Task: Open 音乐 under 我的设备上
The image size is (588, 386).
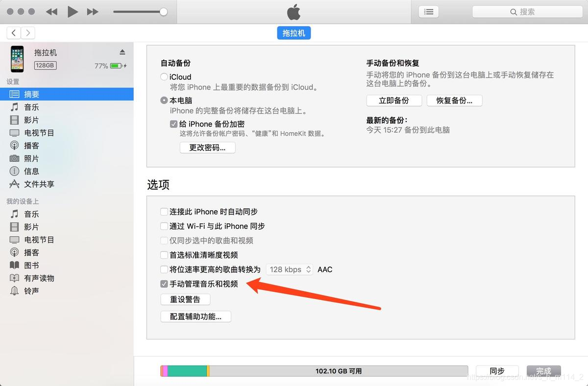Action: [67, 214]
